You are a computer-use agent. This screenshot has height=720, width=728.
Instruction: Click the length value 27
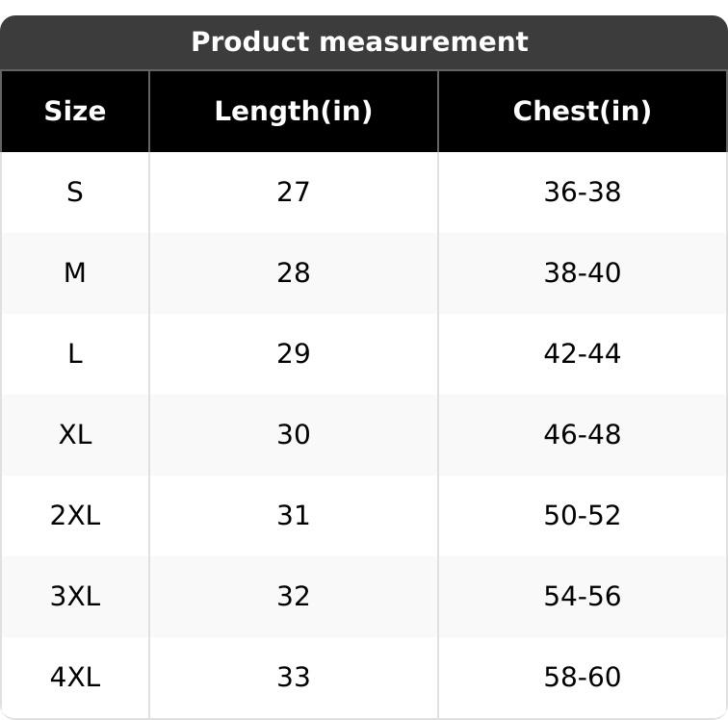click(293, 193)
